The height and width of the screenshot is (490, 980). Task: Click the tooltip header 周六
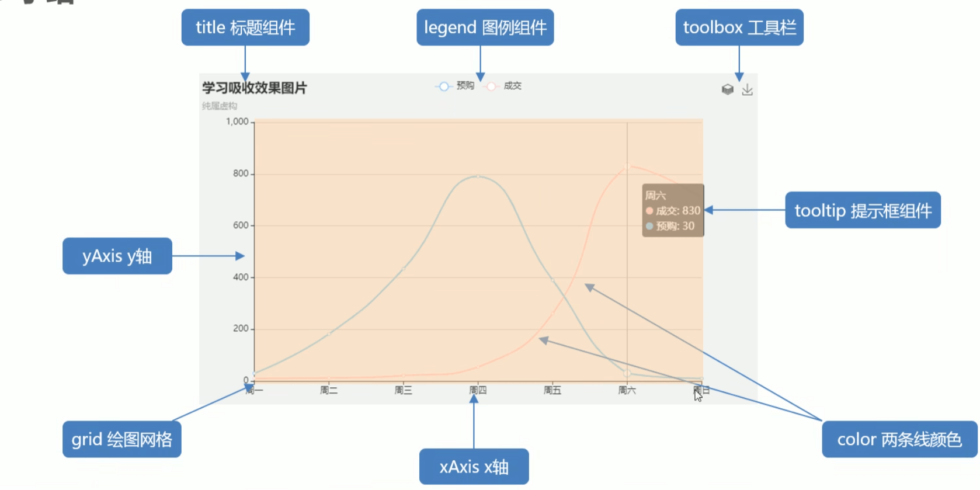(655, 196)
